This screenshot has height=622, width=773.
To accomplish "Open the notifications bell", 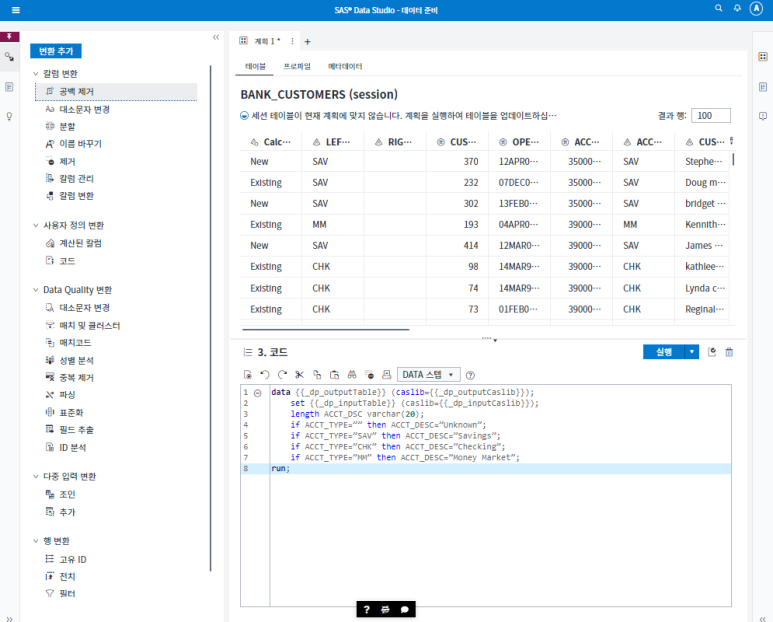I will tap(737, 8).
